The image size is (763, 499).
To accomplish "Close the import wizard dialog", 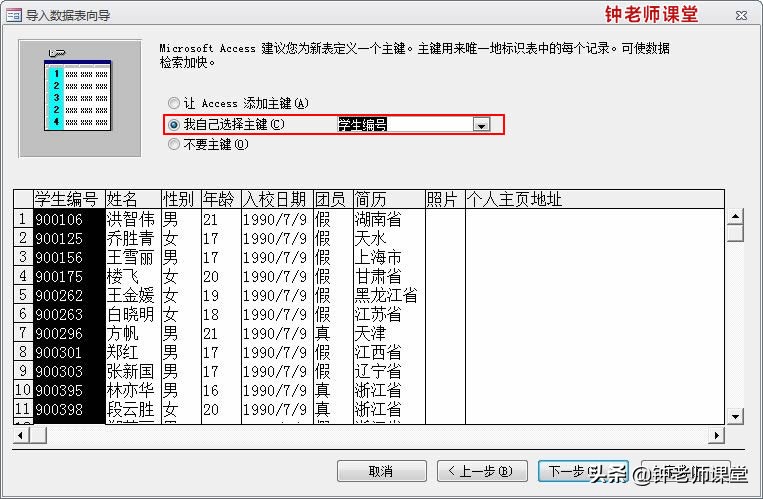I will pos(741,15).
